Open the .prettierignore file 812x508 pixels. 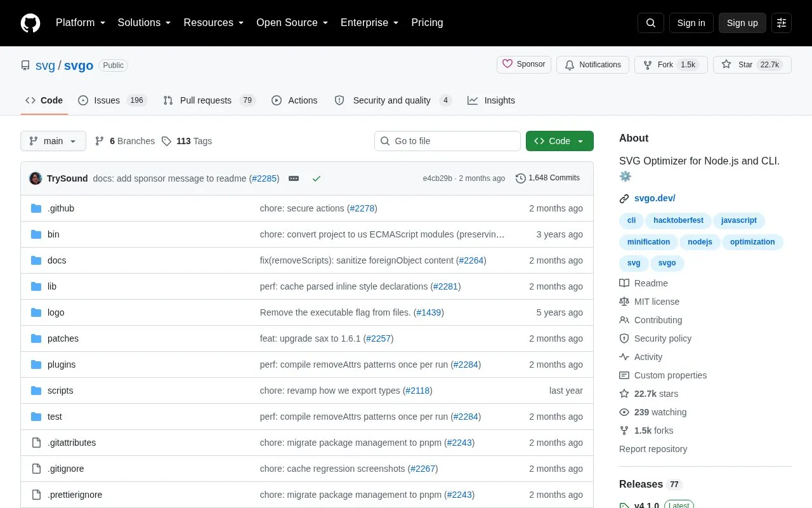click(x=75, y=495)
